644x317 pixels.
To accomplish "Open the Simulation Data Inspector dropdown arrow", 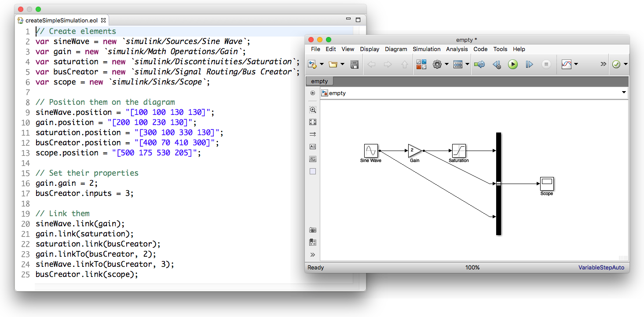I will pyautogui.click(x=576, y=64).
